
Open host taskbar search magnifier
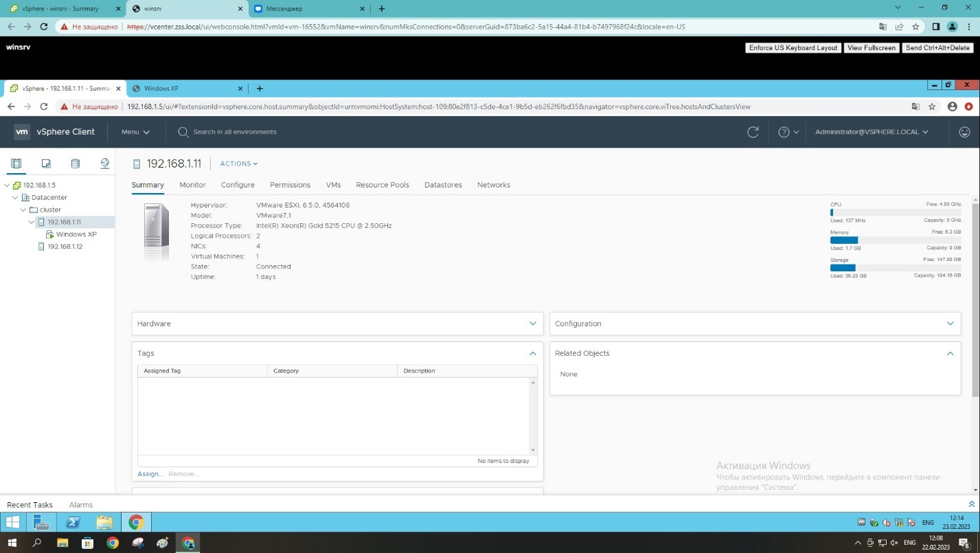click(x=37, y=543)
